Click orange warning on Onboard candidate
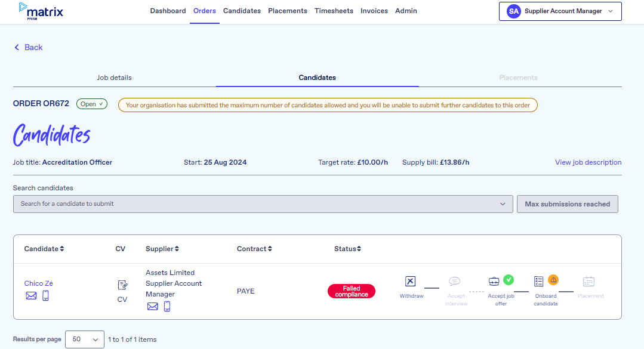Screen dimensions: 644x349 [x=553, y=280]
